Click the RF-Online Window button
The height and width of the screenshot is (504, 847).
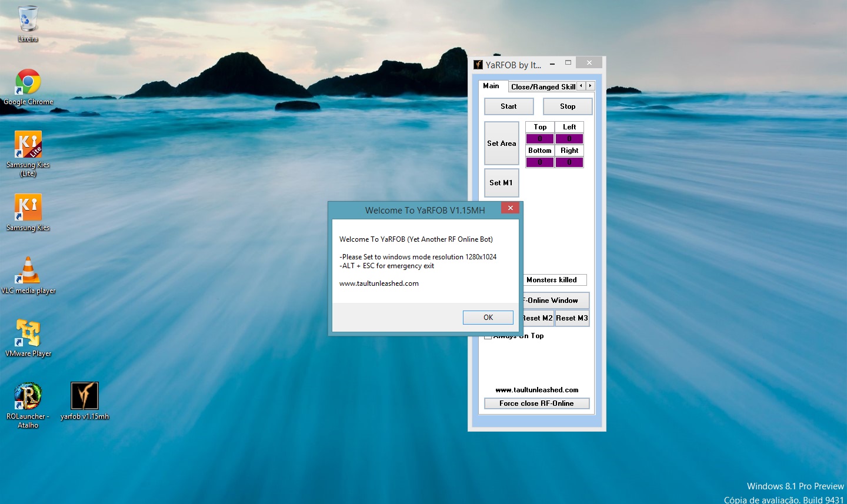[555, 301]
